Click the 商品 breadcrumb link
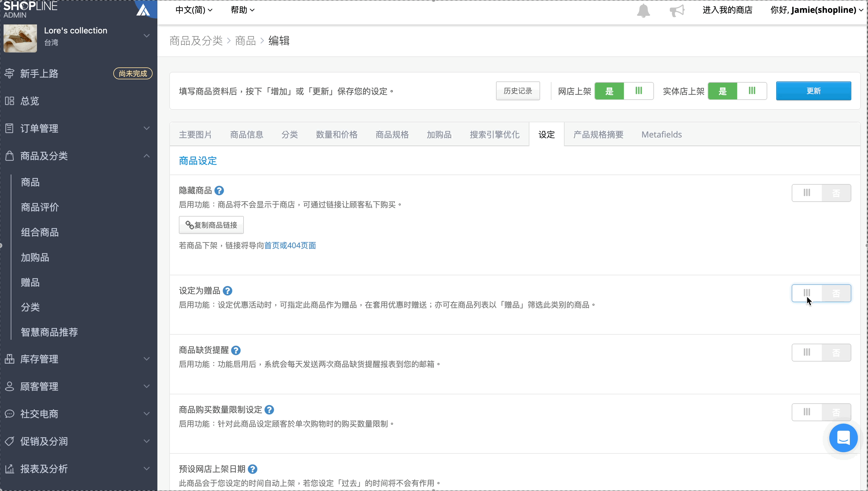Viewport: 868px width, 491px height. (245, 41)
